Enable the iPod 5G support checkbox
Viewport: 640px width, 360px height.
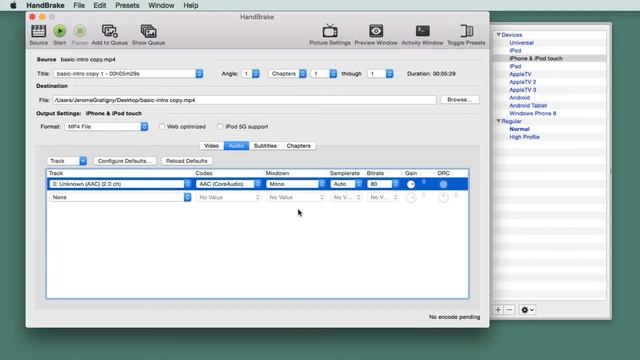(220, 127)
